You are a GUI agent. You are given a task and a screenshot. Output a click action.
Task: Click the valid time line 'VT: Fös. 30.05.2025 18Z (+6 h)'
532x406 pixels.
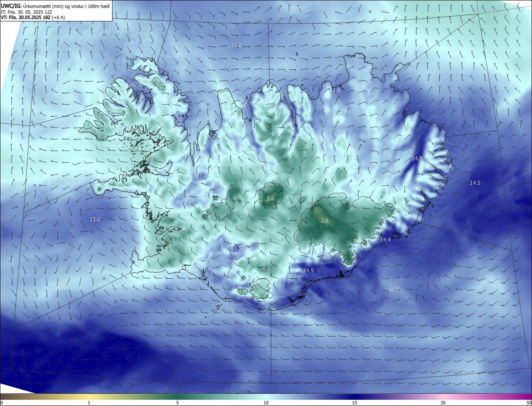coord(33,17)
